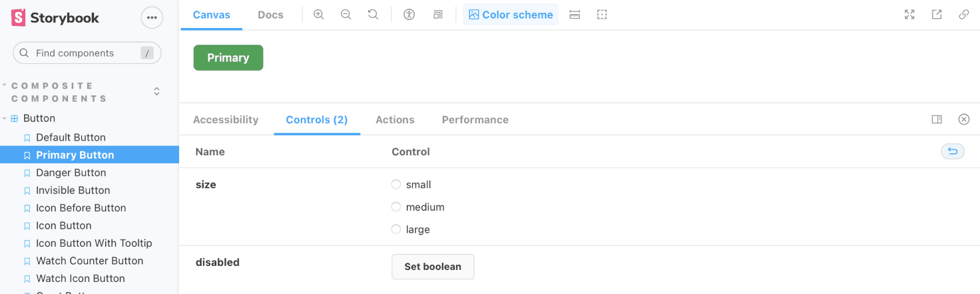Collapse the Button component tree
This screenshot has width=980, height=294.
coord(5,119)
